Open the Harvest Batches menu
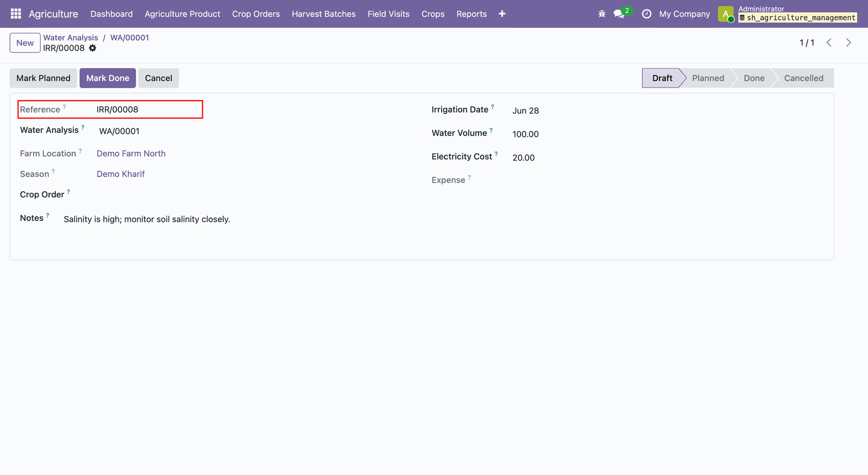 click(x=324, y=14)
